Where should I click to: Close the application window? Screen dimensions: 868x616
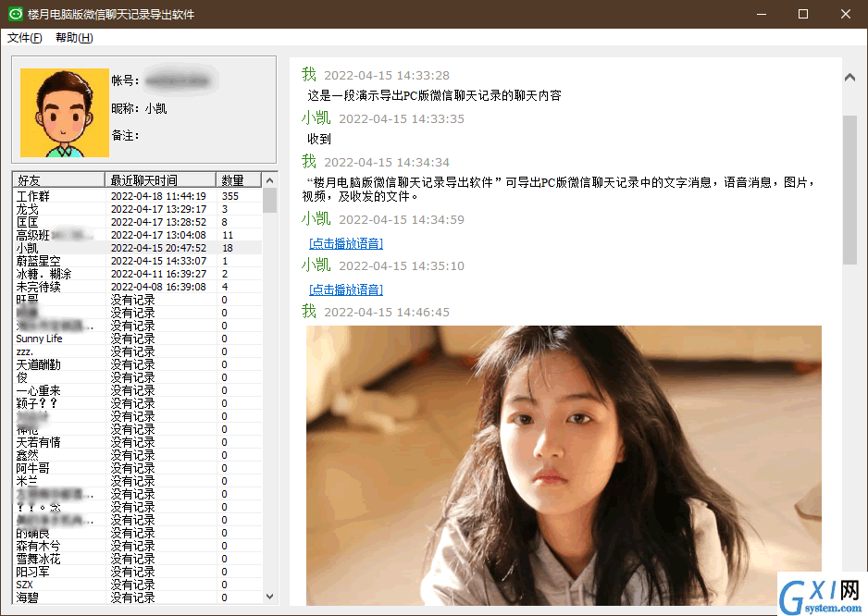[x=845, y=14]
